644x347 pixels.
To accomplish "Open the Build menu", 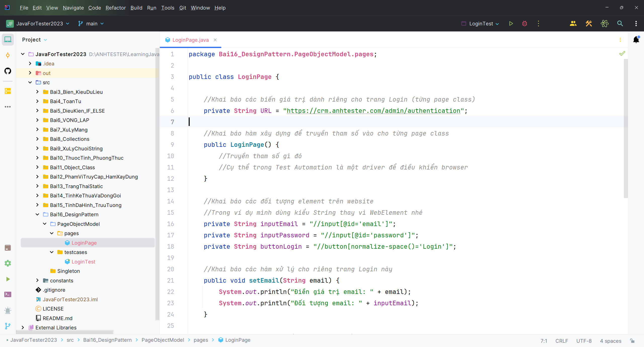I will pos(136,8).
